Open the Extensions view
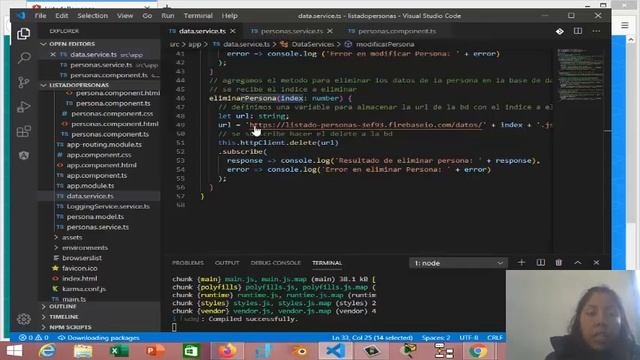Viewport: 640px width, 360px height. (x=24, y=131)
